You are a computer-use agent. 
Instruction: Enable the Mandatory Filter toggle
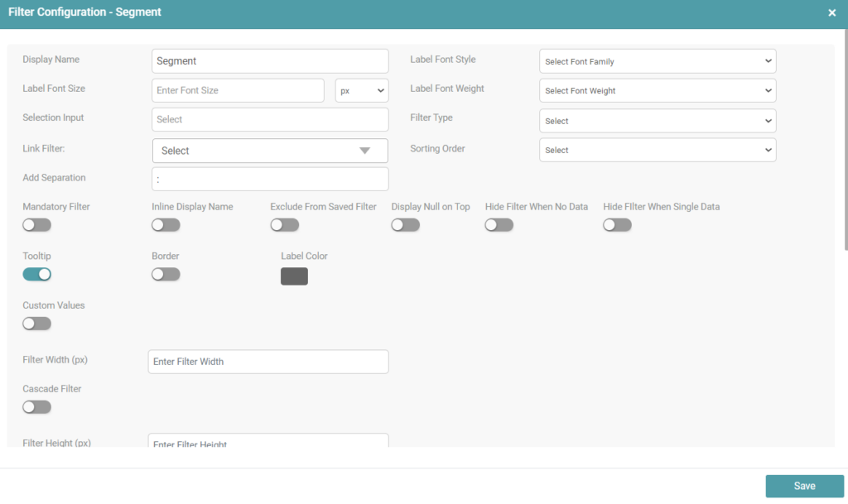(36, 225)
